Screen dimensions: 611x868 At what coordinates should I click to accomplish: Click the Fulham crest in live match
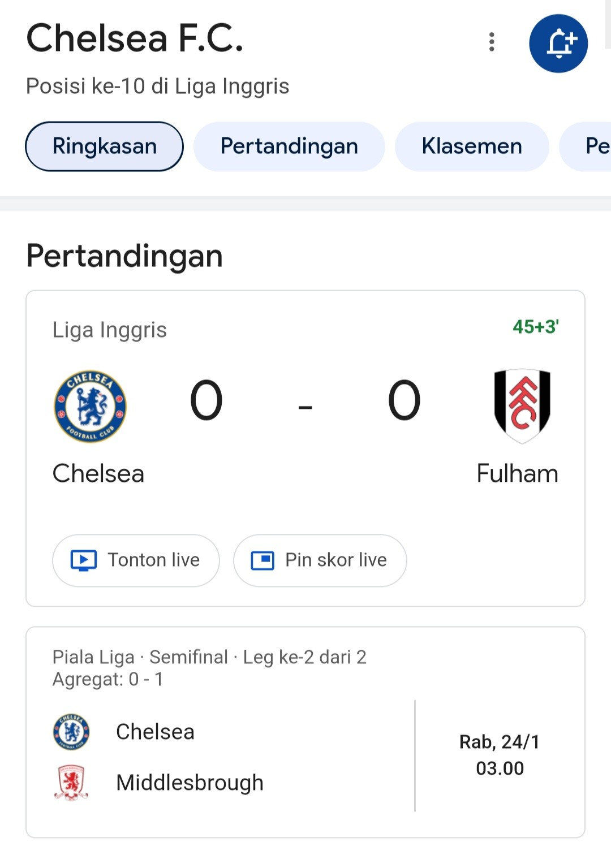click(522, 406)
